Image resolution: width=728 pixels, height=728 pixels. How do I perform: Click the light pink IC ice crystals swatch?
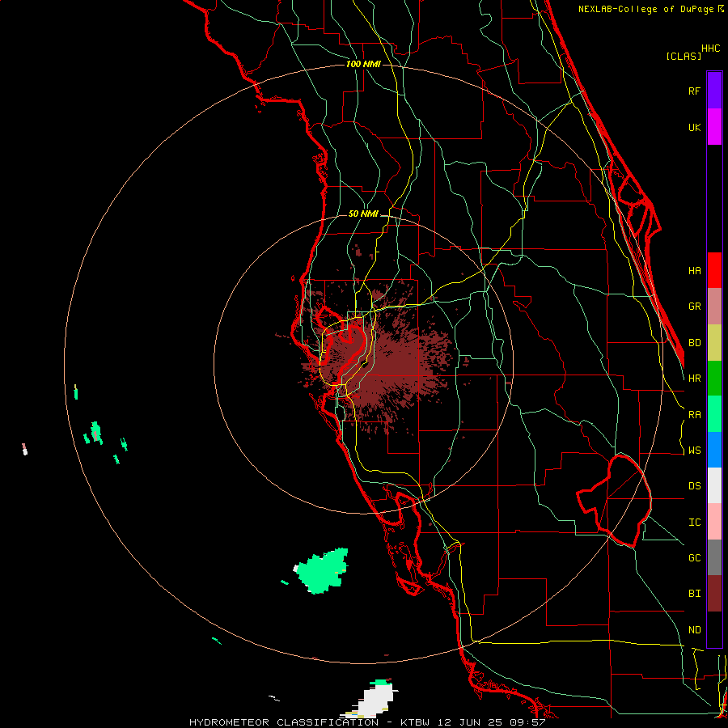pos(714,522)
